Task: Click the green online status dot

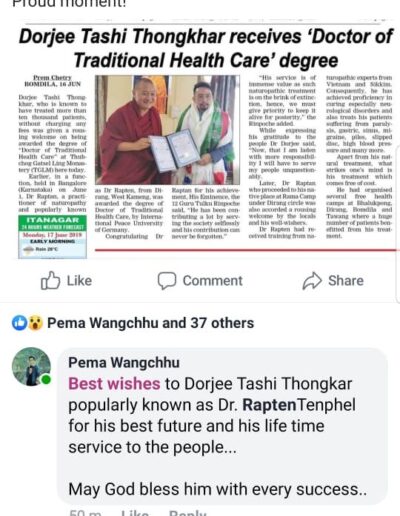Action: (x=46, y=379)
